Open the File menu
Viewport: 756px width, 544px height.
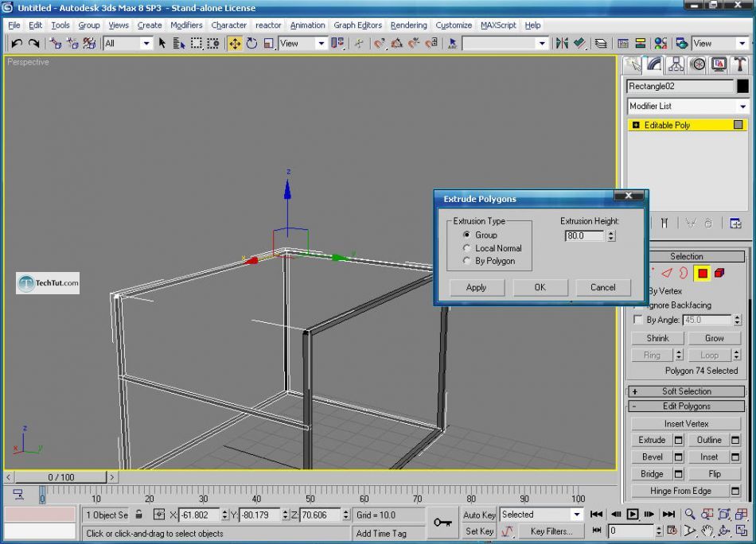(14, 25)
